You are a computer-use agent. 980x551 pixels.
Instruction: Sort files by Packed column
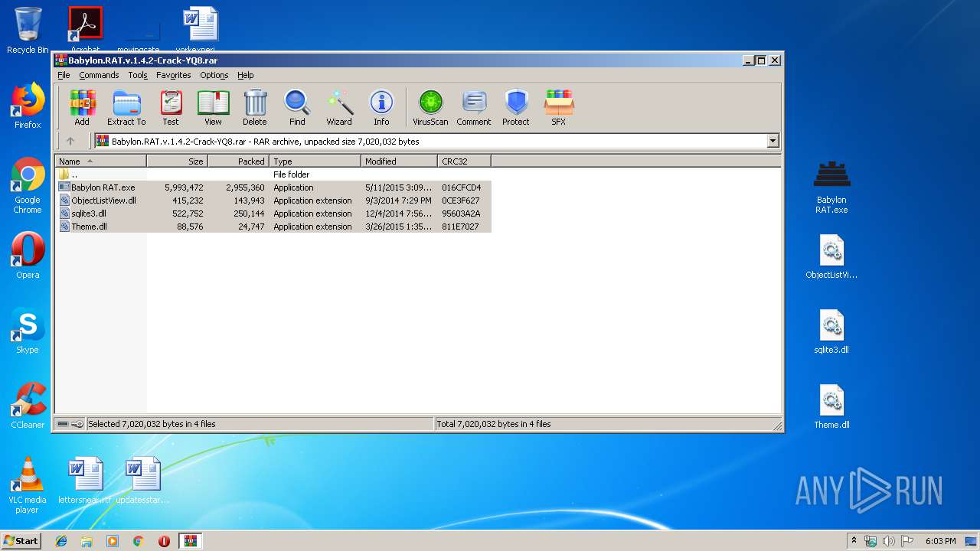click(238, 161)
